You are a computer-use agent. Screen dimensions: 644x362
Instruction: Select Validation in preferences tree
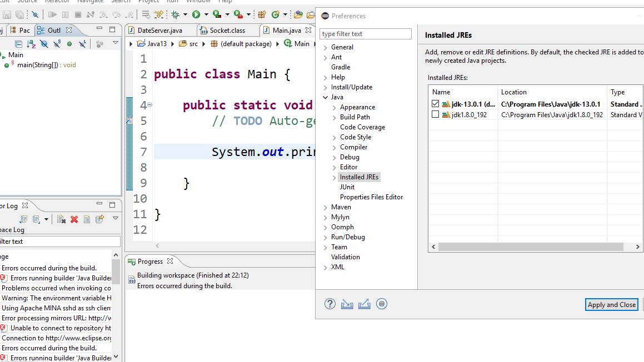[x=346, y=257]
